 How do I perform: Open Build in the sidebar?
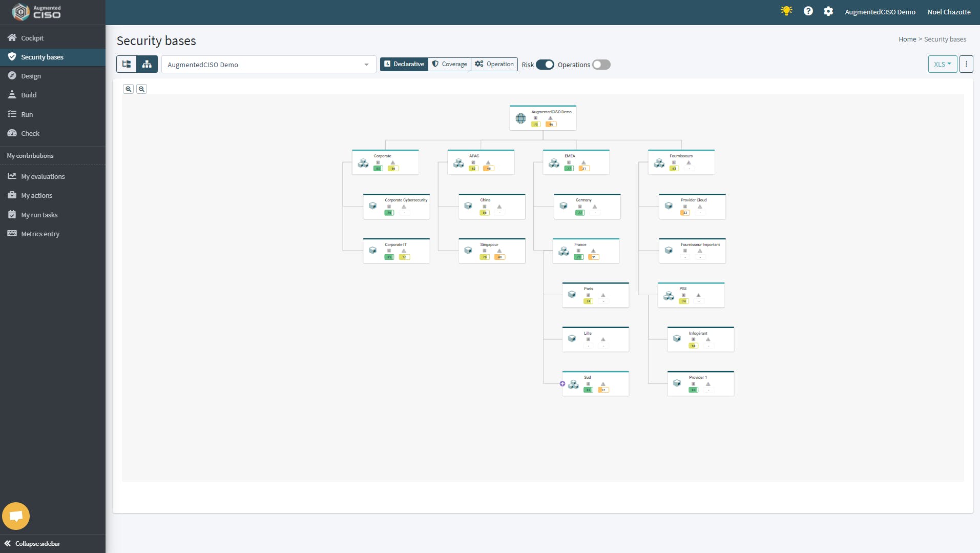coord(53,95)
